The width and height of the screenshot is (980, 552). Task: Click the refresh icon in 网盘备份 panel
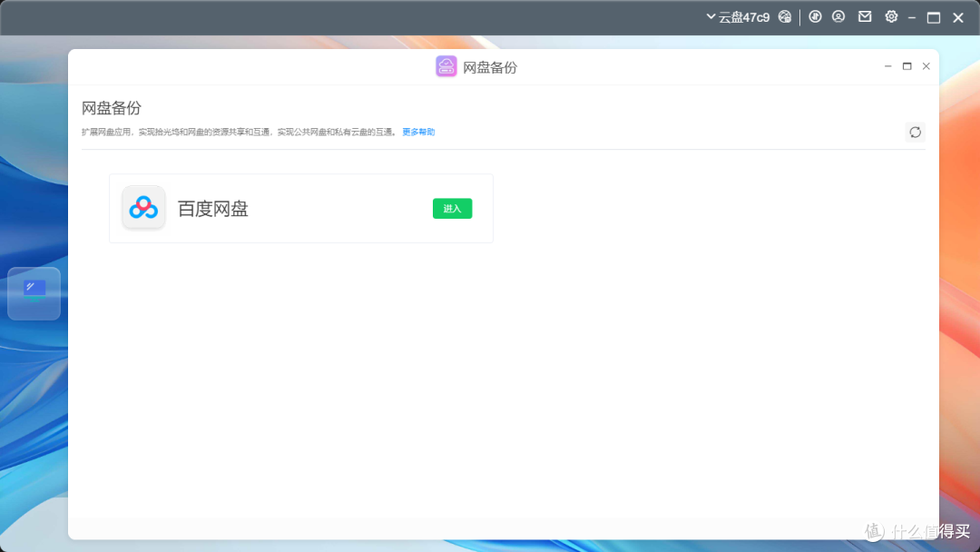[x=915, y=132]
